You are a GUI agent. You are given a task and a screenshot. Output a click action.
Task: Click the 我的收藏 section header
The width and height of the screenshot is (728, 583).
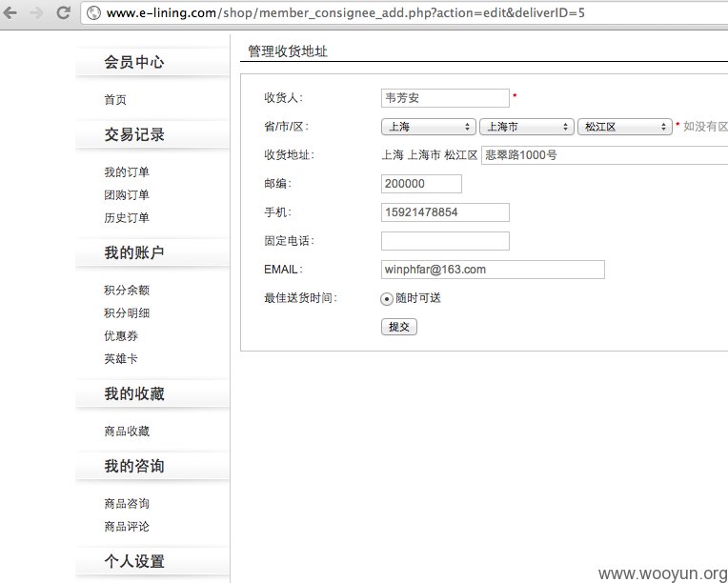pos(134,393)
